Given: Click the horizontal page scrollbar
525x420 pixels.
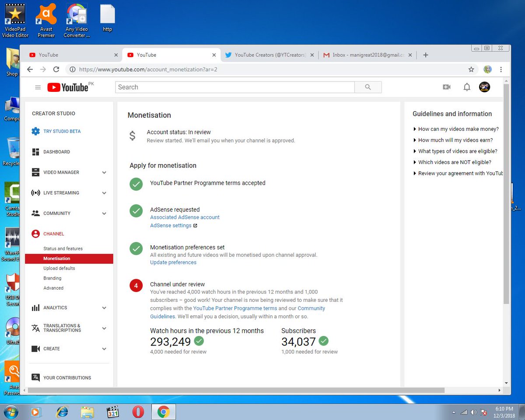Looking at the screenshot, I should pyautogui.click(x=236, y=390).
